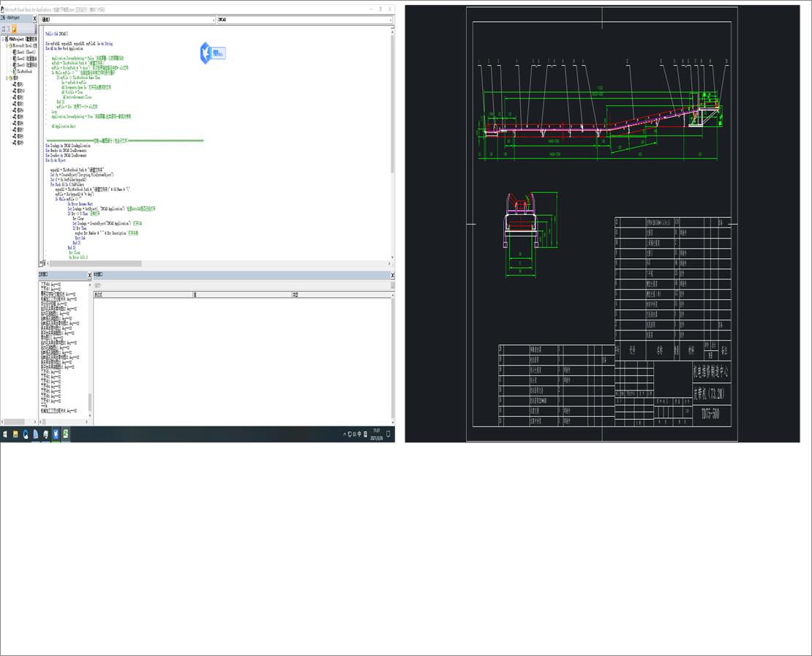Screen dimensions: 812x656
Task: Open the object dropdown above the code
Action: 212,20
